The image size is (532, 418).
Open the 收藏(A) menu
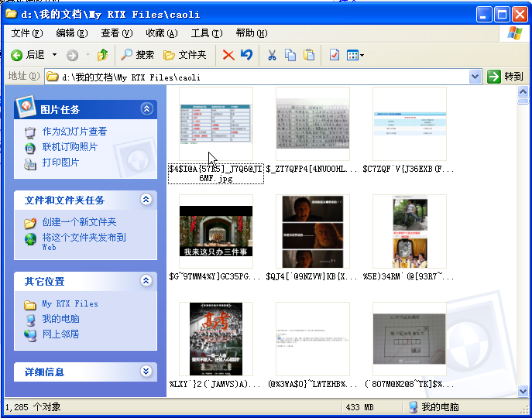(x=162, y=33)
